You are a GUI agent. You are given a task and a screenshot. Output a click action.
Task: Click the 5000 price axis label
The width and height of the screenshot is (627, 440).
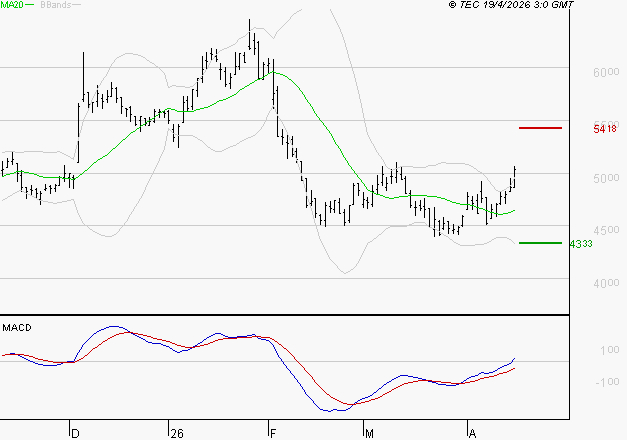pyautogui.click(x=606, y=178)
